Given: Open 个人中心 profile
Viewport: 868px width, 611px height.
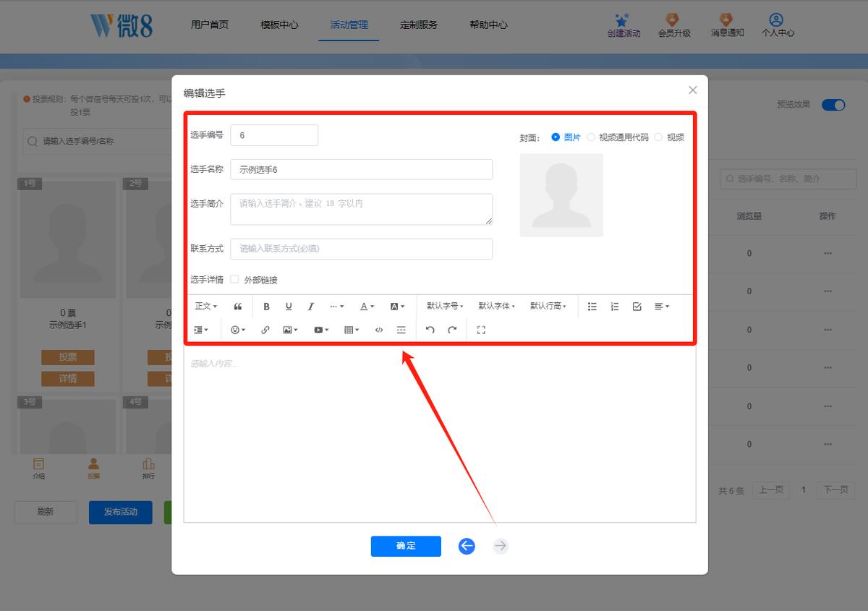Looking at the screenshot, I should click(x=778, y=25).
